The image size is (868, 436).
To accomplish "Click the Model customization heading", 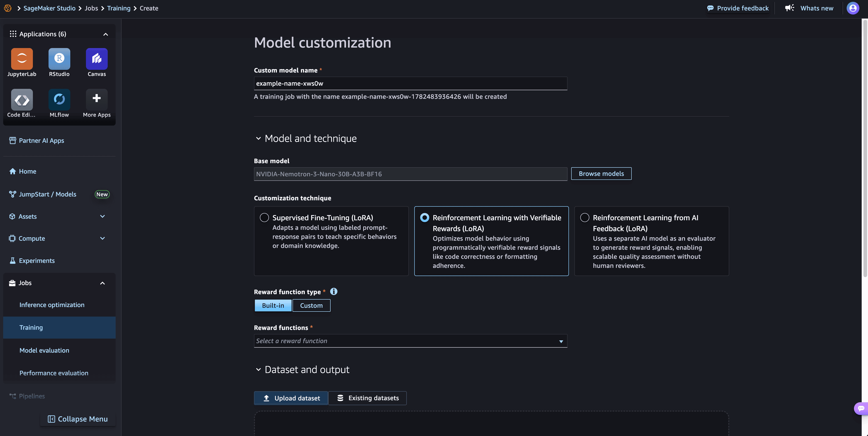I will tap(322, 43).
